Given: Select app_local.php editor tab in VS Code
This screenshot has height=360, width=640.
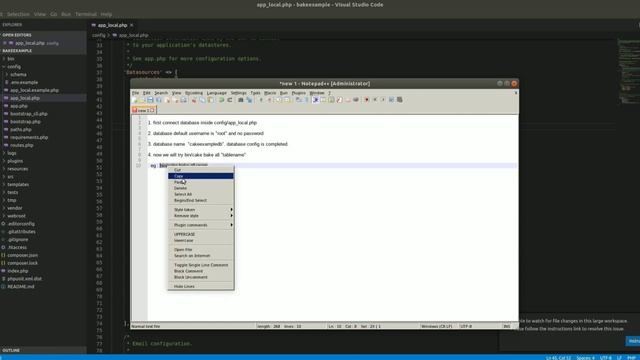Looking at the screenshot, I should 112,25.
